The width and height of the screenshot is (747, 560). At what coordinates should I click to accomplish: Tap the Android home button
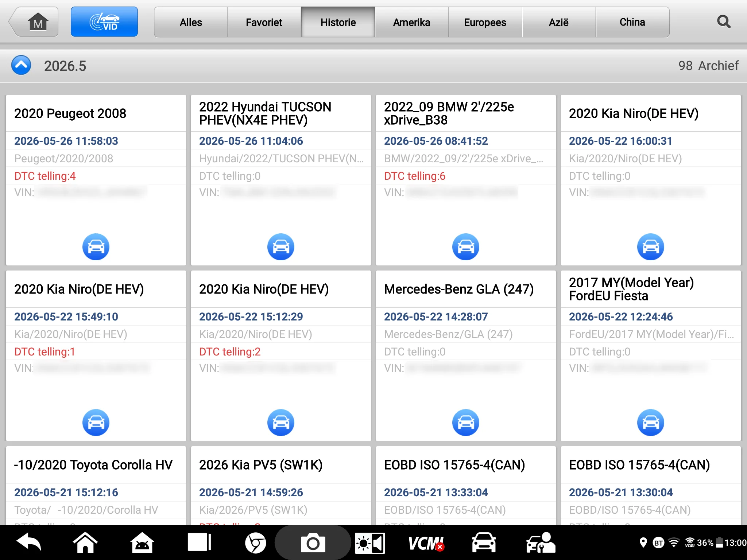point(85,542)
